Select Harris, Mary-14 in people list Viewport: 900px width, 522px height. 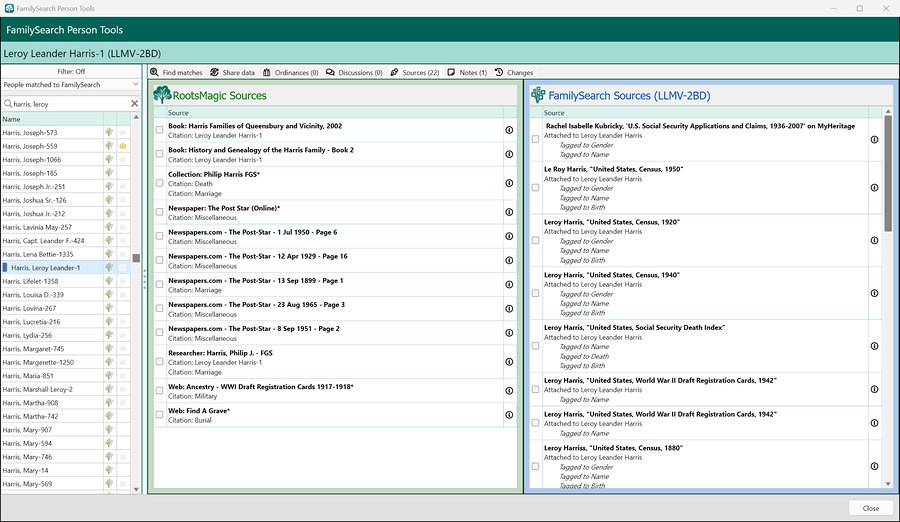52,470
